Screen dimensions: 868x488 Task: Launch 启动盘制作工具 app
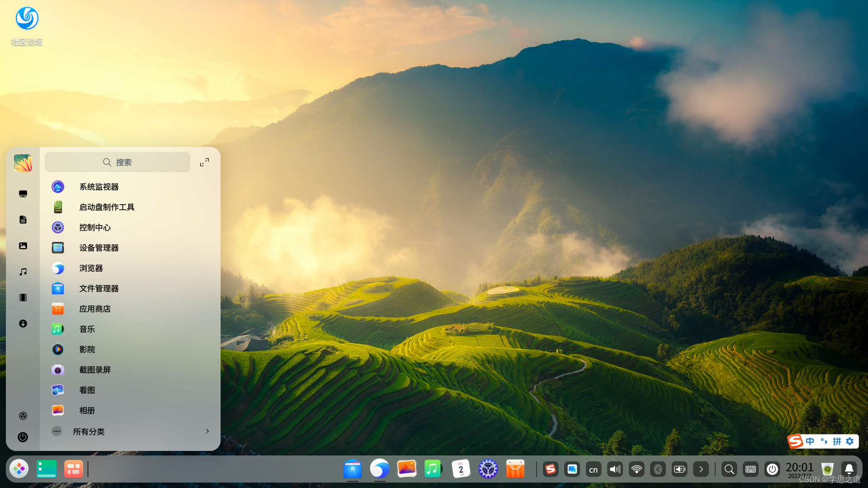pos(106,207)
